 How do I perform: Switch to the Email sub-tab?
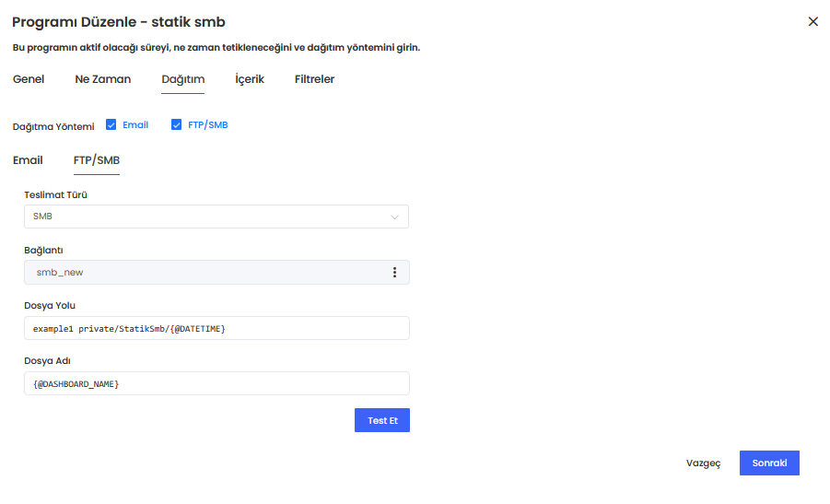coord(28,160)
